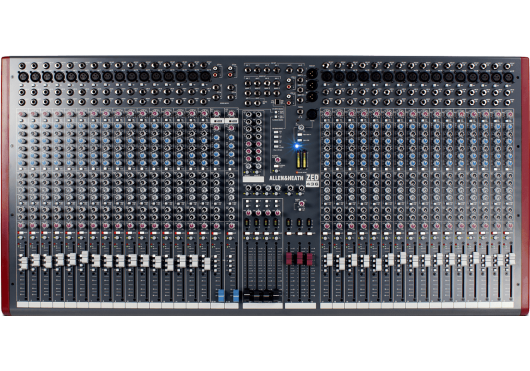
Task: Click the middle red master fader
Action: click(x=300, y=258)
